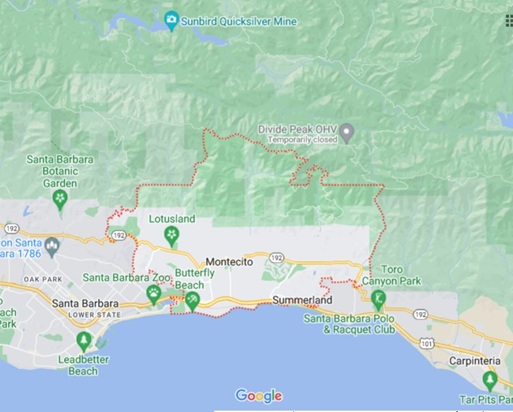
Task: Click the Butterfly Beach marker pin
Action: click(x=192, y=301)
